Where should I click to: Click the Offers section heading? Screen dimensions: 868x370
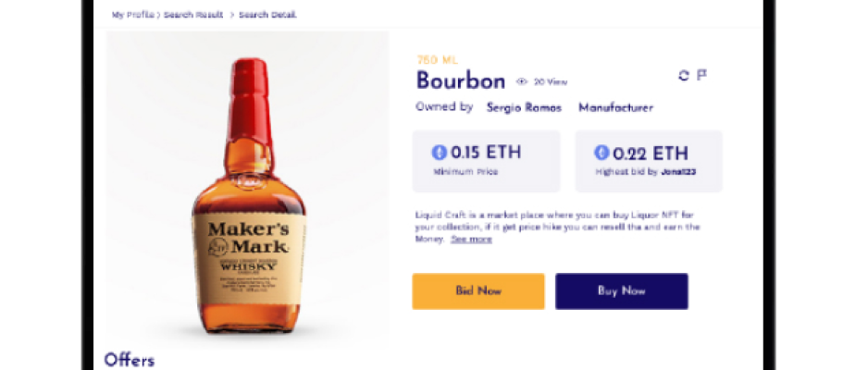[129, 360]
